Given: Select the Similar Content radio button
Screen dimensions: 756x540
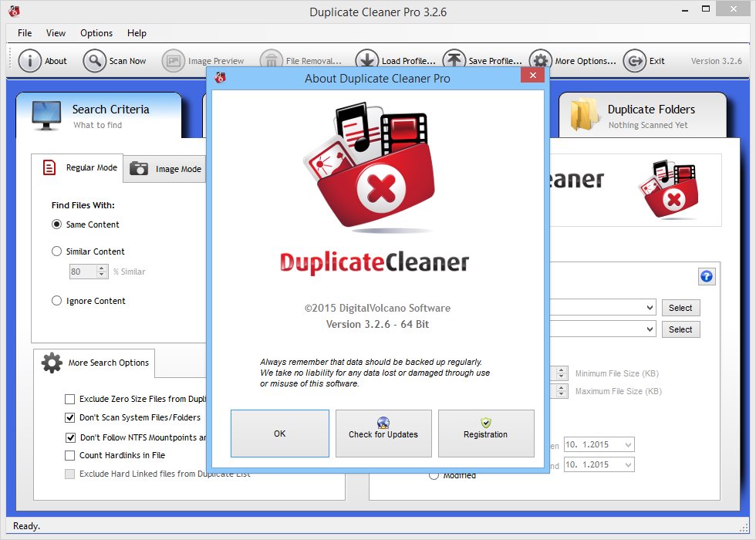Looking at the screenshot, I should [x=56, y=251].
